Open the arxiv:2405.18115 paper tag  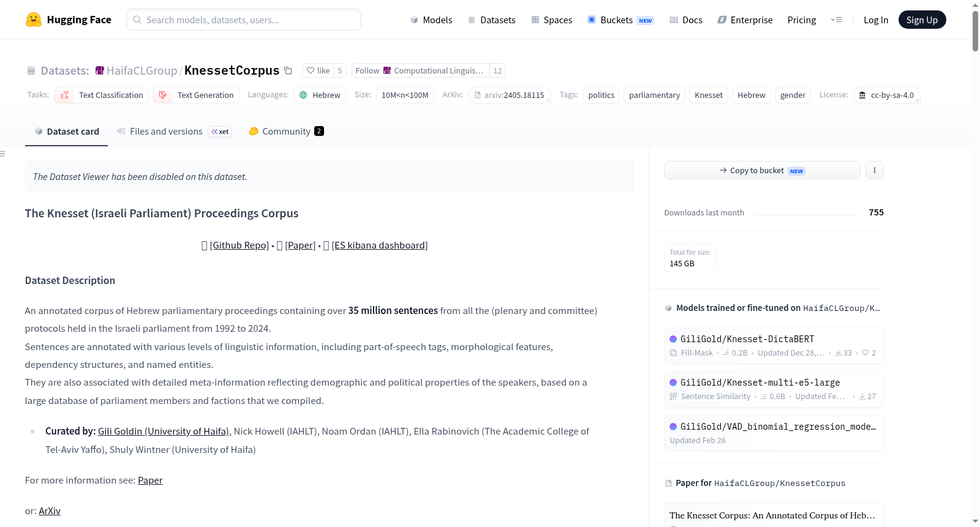tap(509, 95)
